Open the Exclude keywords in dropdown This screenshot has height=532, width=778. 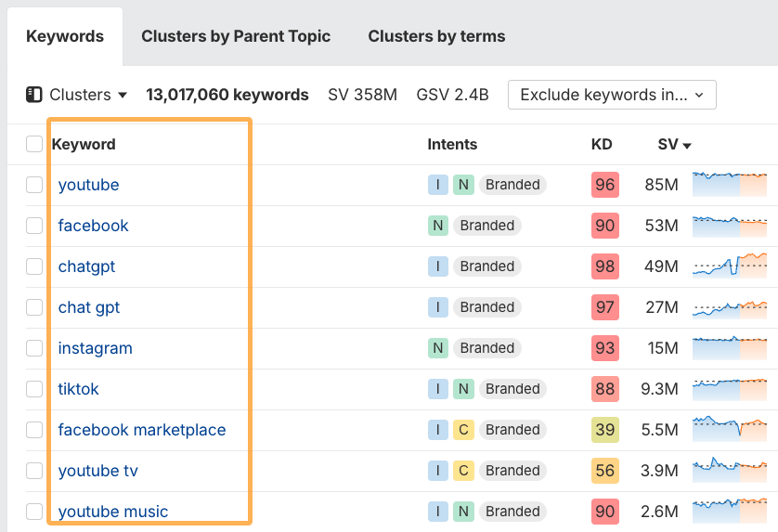tap(612, 95)
